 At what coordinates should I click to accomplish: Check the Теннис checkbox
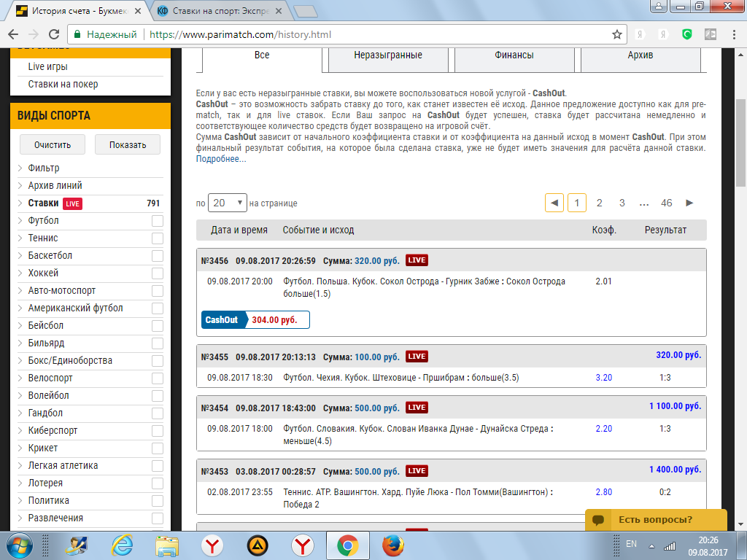(x=158, y=238)
